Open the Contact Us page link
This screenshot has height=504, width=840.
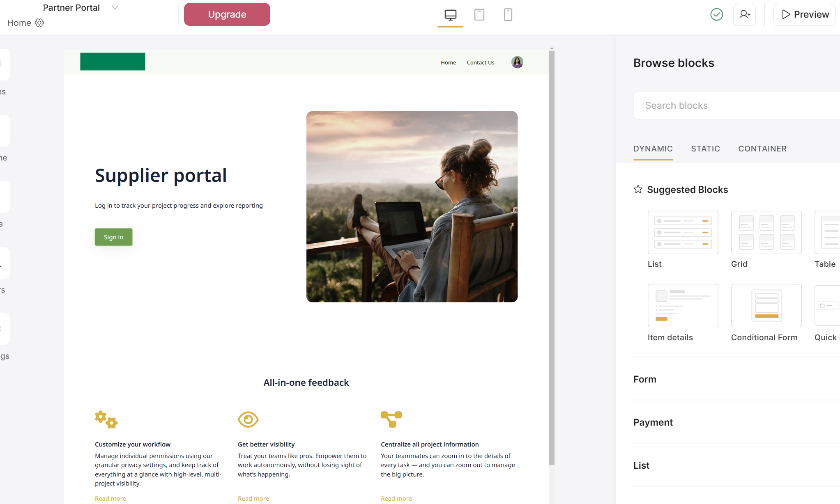(x=480, y=62)
